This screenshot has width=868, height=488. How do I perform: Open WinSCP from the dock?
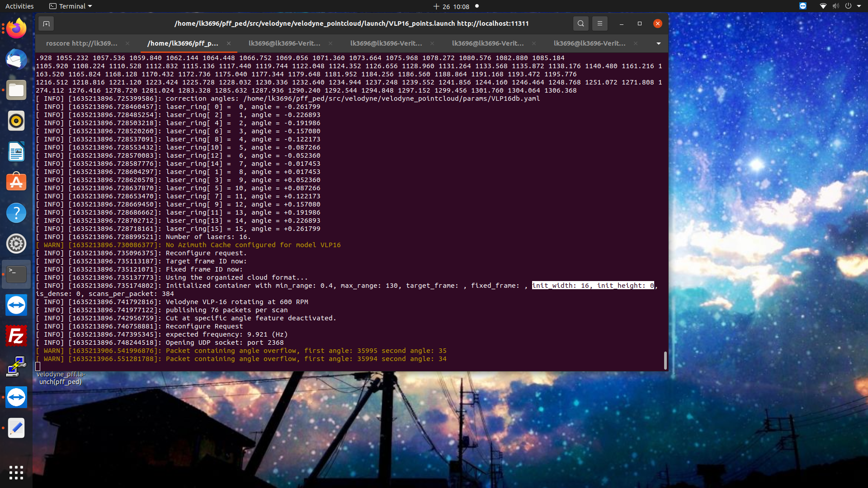(x=16, y=366)
